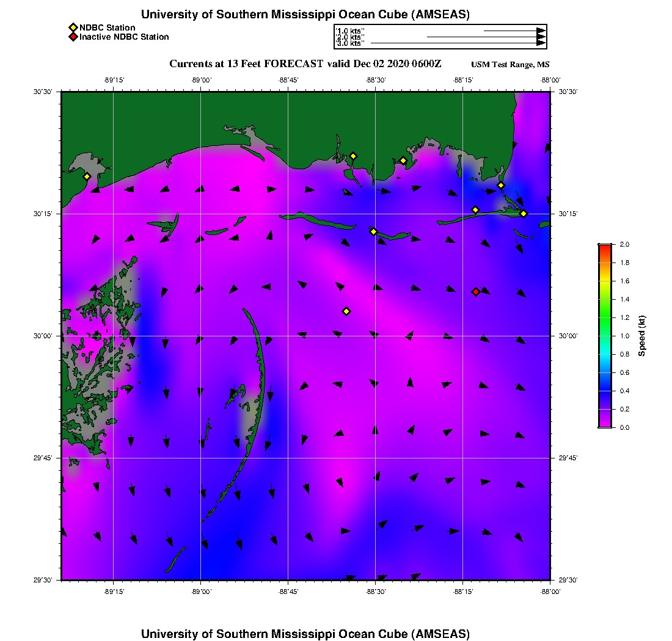
Task: Click the yellow station diamond in the legend
Action: [x=73, y=27]
